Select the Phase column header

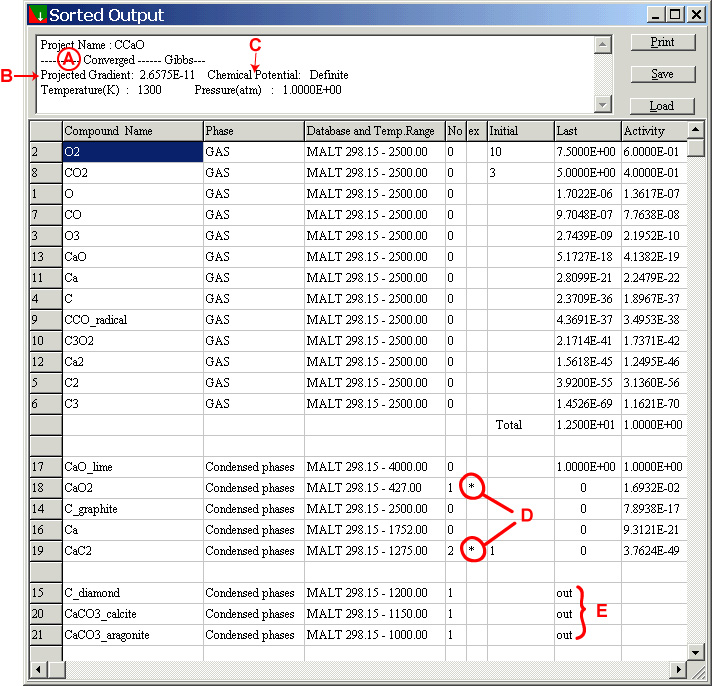pos(253,131)
